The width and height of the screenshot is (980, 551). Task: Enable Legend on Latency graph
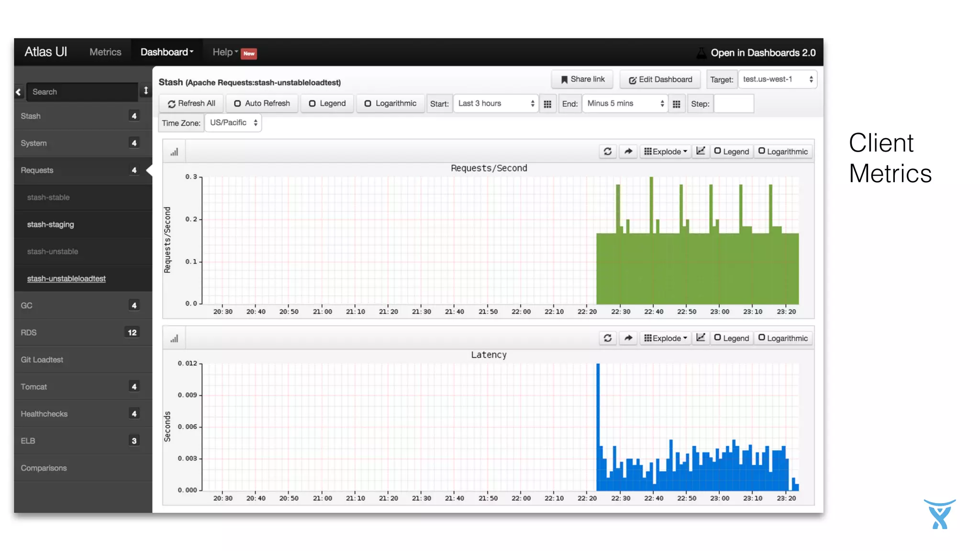coord(732,338)
